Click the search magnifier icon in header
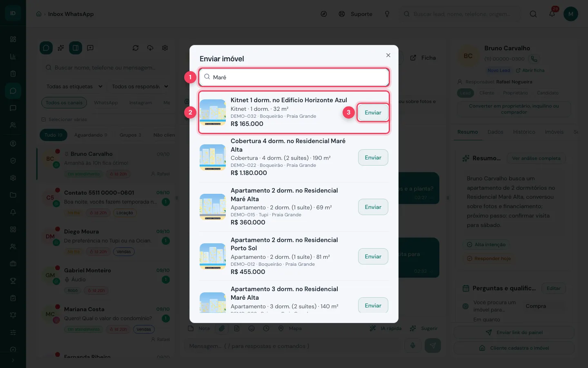The height and width of the screenshot is (368, 588). point(533,14)
